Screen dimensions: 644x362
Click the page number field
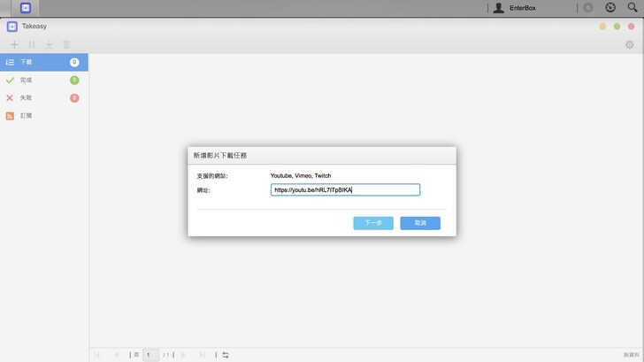pos(150,355)
